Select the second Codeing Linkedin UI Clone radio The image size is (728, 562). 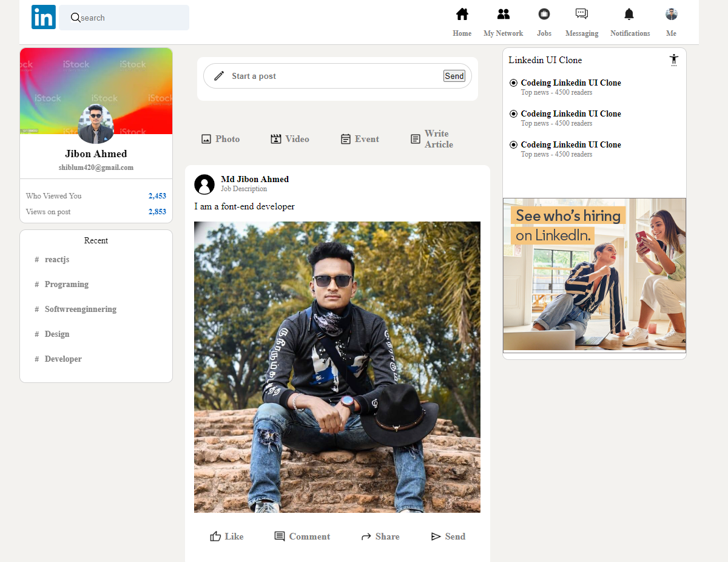pos(513,113)
